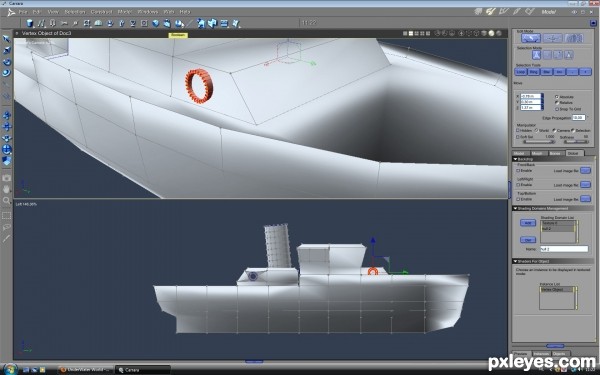Click the grey sphere icon at the end of the viewport header
The width and height of the screenshot is (600, 375).
(x=499, y=33)
